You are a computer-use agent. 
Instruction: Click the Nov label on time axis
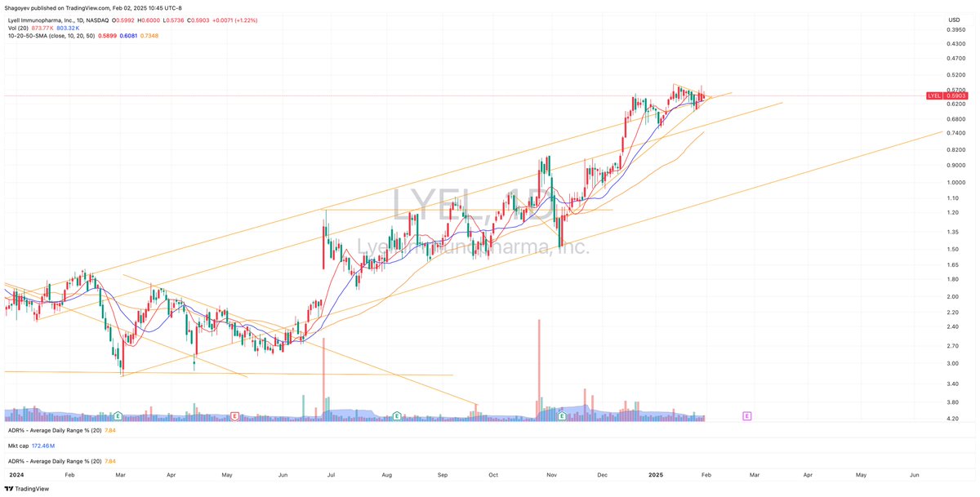551,473
